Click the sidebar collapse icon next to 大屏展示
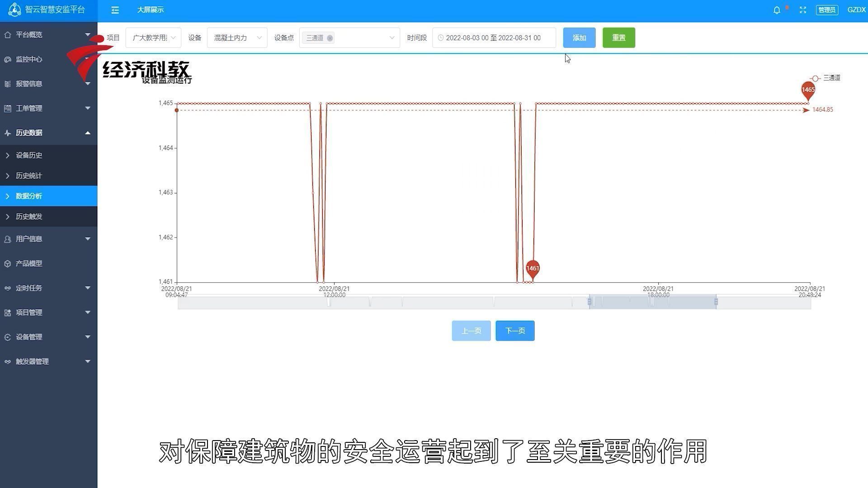Image resolution: width=868 pixels, height=488 pixels. [x=115, y=10]
